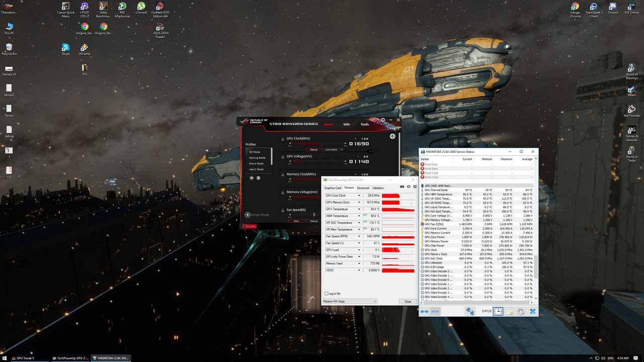
Task: Toggle lock icon next to Fan Speed
Action: (283, 211)
